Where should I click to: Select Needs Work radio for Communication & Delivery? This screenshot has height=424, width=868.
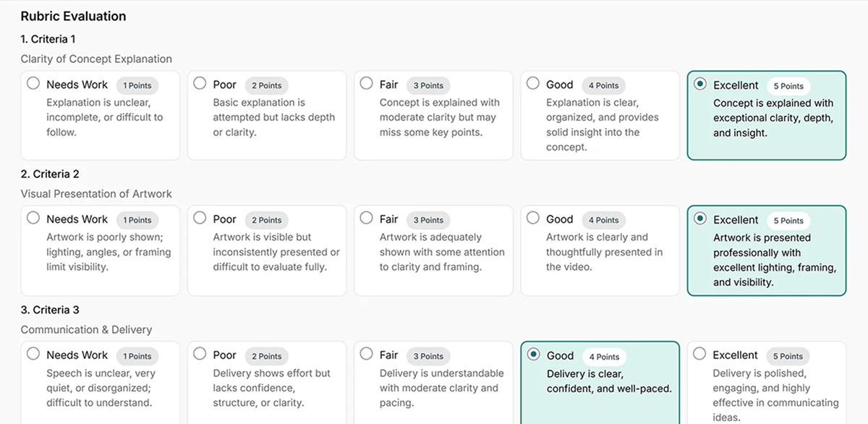[x=33, y=354]
